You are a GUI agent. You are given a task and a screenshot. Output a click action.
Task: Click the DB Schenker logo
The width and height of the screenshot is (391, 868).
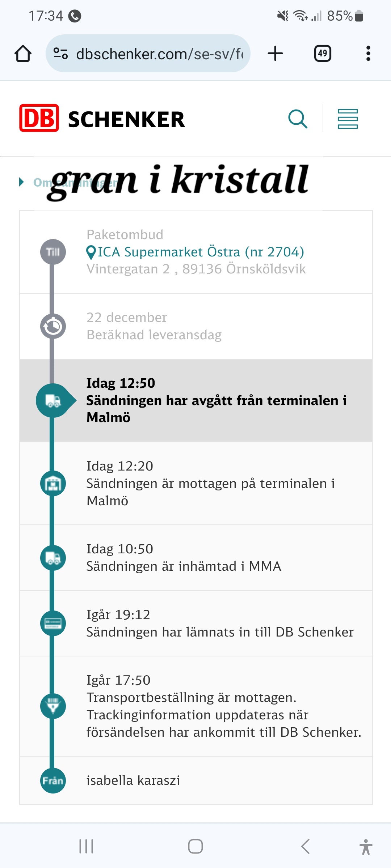click(102, 118)
